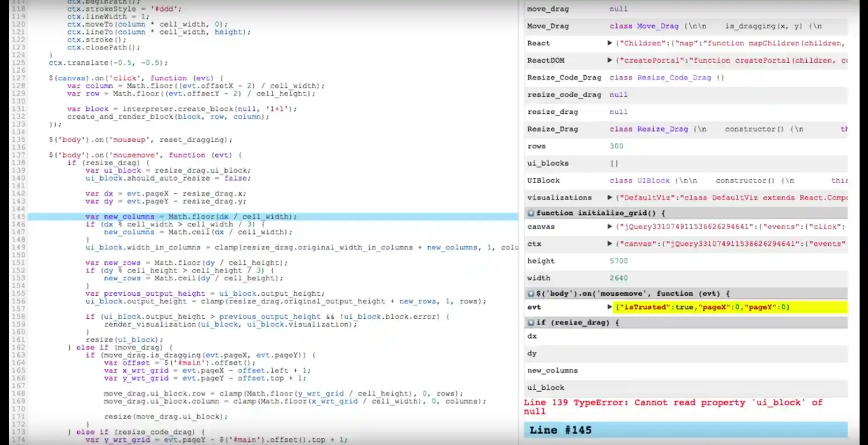Expand the ReactDOM object value
Screen dimensions: 868x445
click(x=609, y=60)
